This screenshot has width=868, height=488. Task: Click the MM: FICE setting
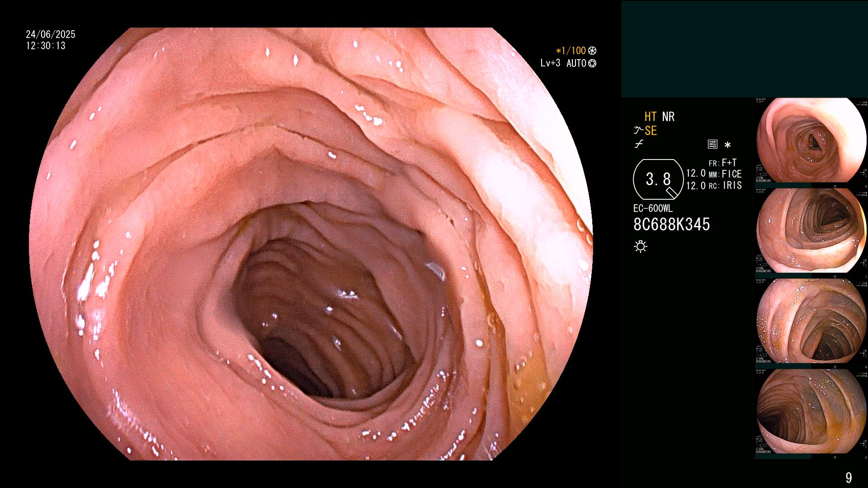click(725, 174)
